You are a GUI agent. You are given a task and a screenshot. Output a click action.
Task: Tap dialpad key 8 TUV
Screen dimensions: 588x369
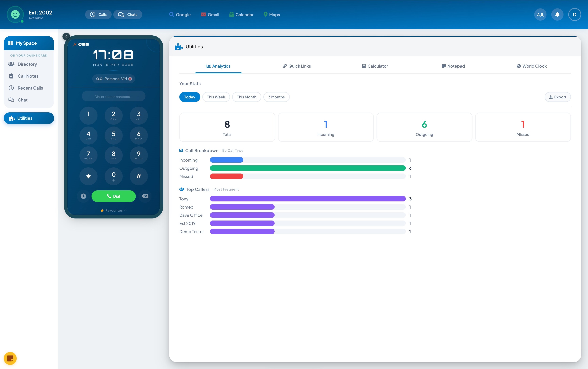click(x=114, y=155)
